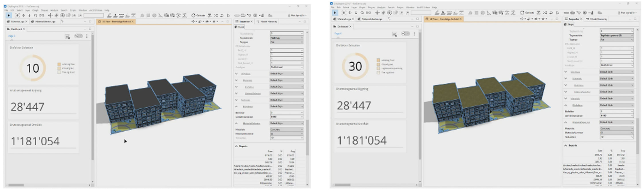This screenshot has height=194, width=644.
Task: Select the move transform tool in left window
Action: coord(50,15)
